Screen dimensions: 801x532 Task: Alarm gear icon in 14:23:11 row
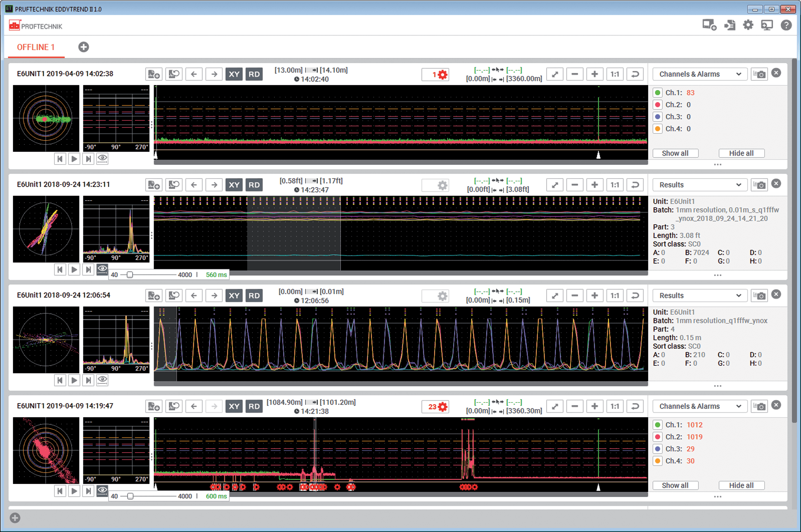[x=435, y=185]
